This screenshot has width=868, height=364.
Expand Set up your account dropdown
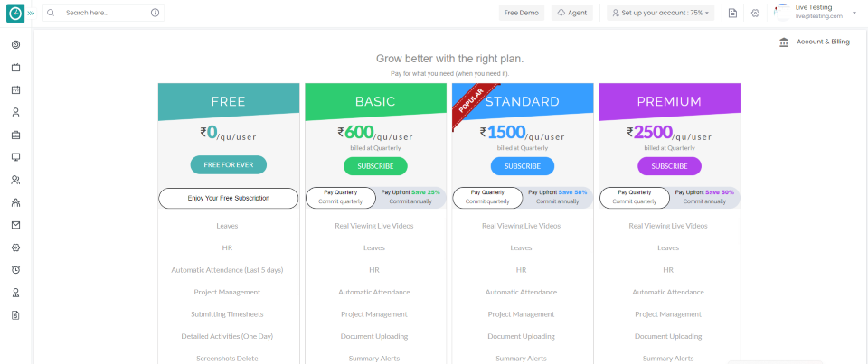pos(660,13)
